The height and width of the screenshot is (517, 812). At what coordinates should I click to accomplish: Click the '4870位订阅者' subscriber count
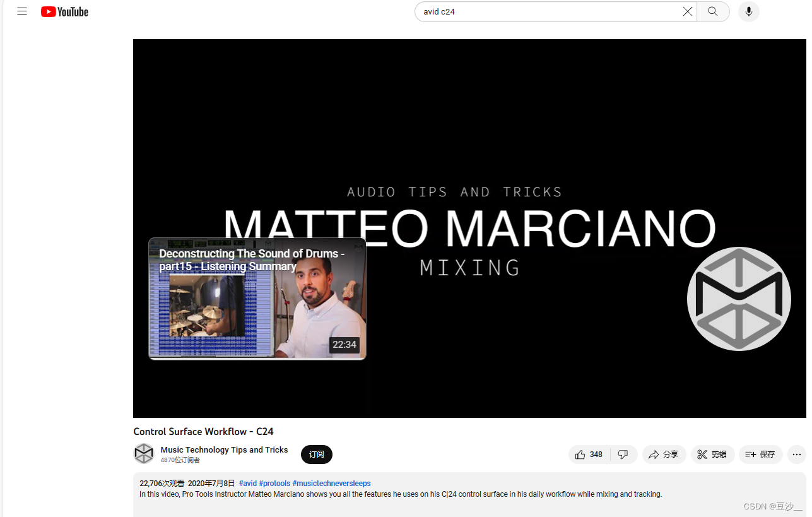click(x=180, y=460)
